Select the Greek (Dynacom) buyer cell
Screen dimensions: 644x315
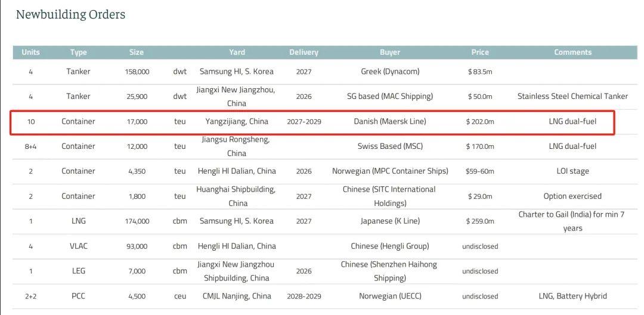tap(390, 71)
